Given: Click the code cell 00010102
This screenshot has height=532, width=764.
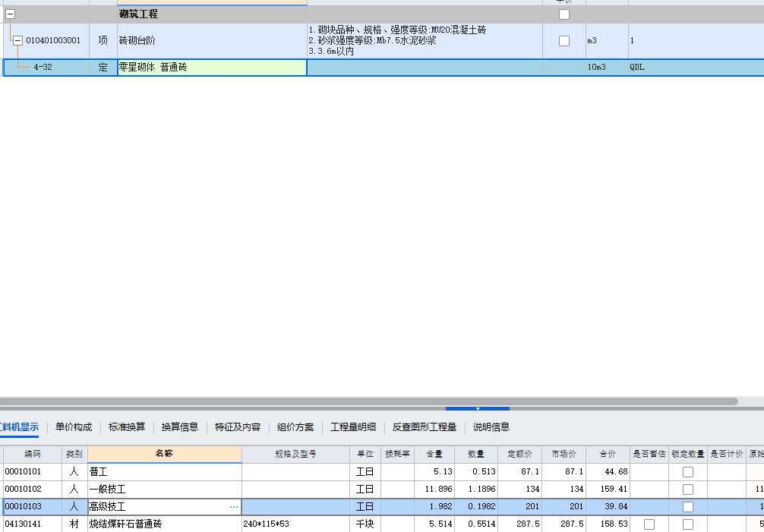Looking at the screenshot, I should coord(33,490).
